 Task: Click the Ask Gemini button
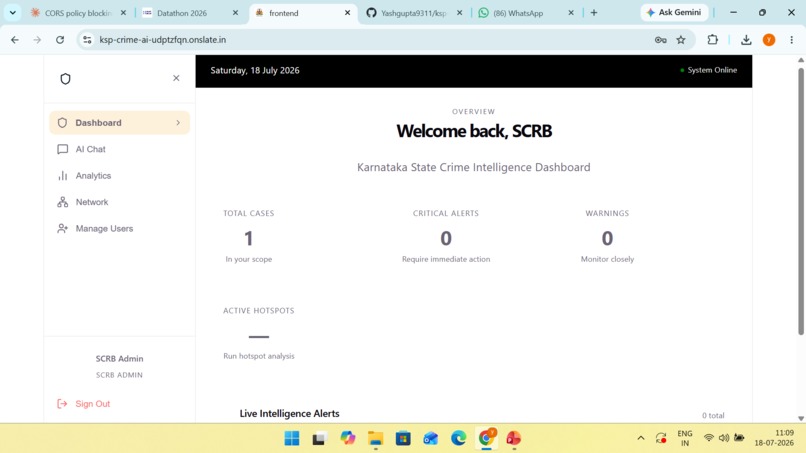pyautogui.click(x=674, y=12)
